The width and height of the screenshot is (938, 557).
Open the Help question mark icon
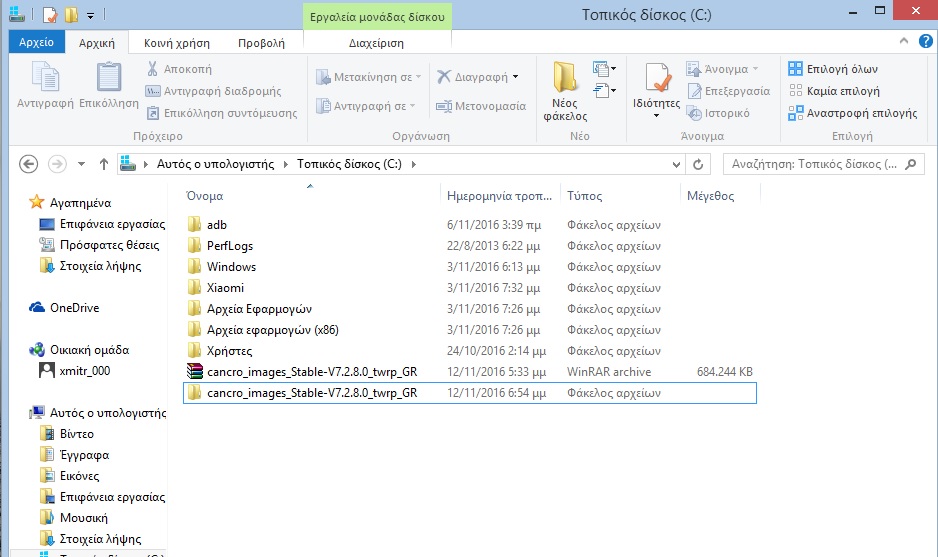[924, 42]
